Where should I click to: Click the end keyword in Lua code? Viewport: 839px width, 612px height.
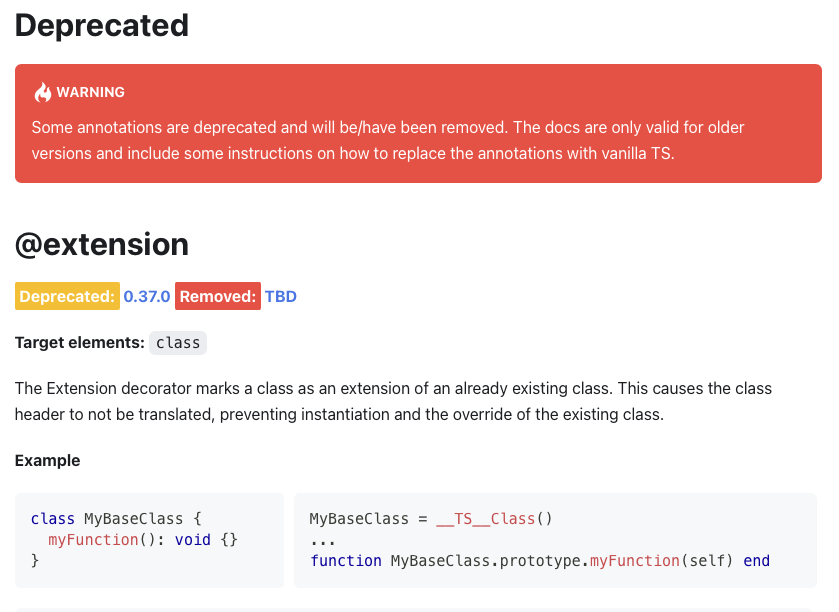point(757,561)
